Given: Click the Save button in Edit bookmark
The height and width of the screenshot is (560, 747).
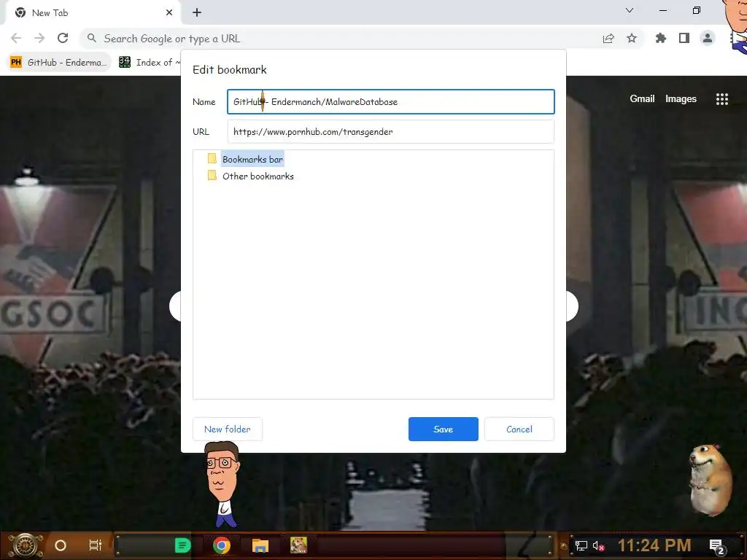Looking at the screenshot, I should tap(443, 429).
